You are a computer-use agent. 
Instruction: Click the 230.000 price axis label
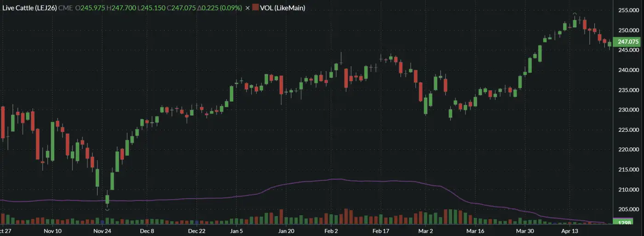[x=628, y=110]
